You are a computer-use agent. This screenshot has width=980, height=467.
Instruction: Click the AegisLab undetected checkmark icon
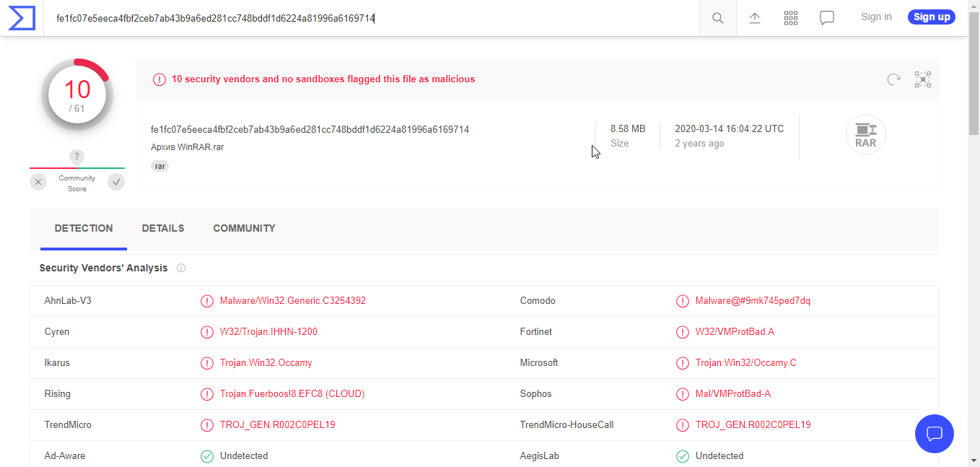pos(683,456)
